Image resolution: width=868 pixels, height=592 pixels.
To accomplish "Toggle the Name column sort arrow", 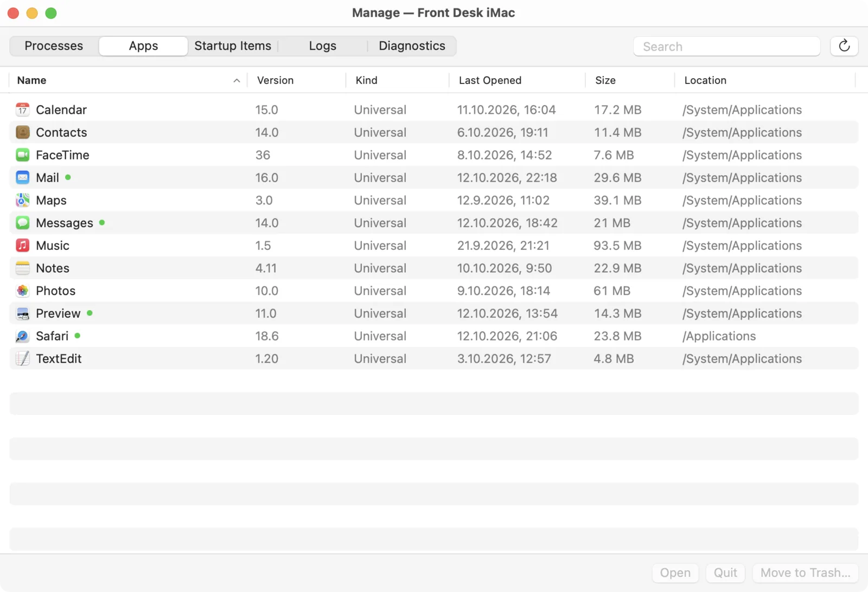I will tap(237, 81).
